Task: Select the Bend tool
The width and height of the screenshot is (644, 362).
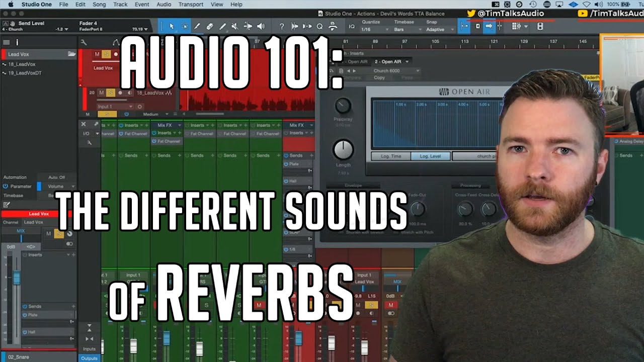Action: (x=248, y=26)
